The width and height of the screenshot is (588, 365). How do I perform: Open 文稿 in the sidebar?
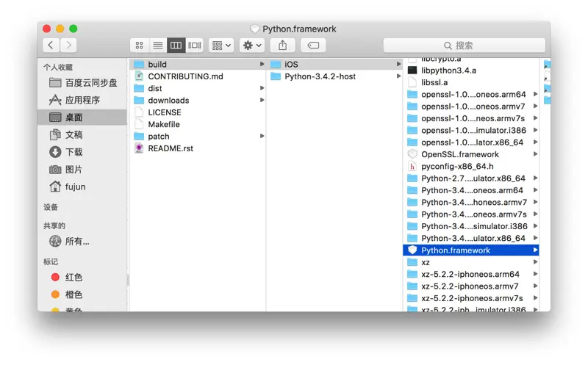(83, 134)
